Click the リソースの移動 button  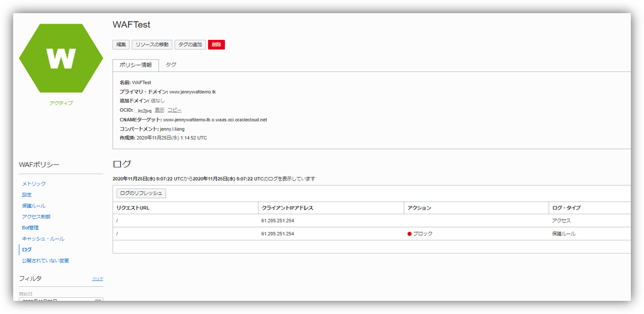pos(152,45)
